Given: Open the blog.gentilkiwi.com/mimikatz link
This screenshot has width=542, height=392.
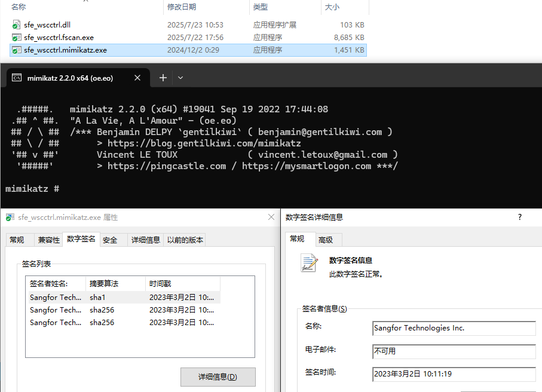Looking at the screenshot, I should (x=204, y=143).
